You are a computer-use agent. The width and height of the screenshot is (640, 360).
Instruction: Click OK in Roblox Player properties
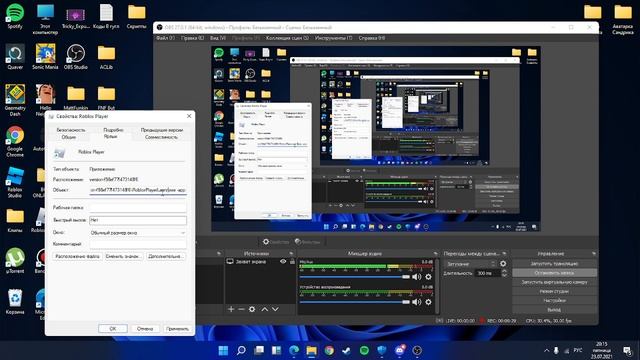[113, 329]
